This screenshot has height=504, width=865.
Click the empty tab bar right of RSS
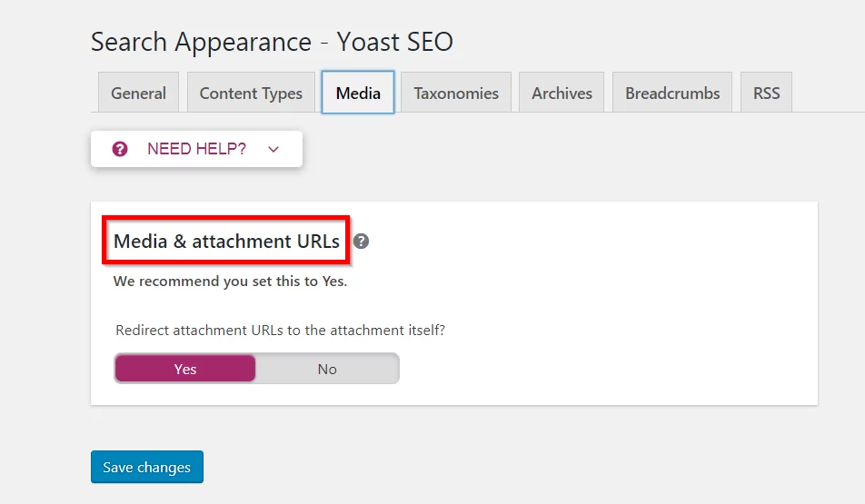coord(828,94)
